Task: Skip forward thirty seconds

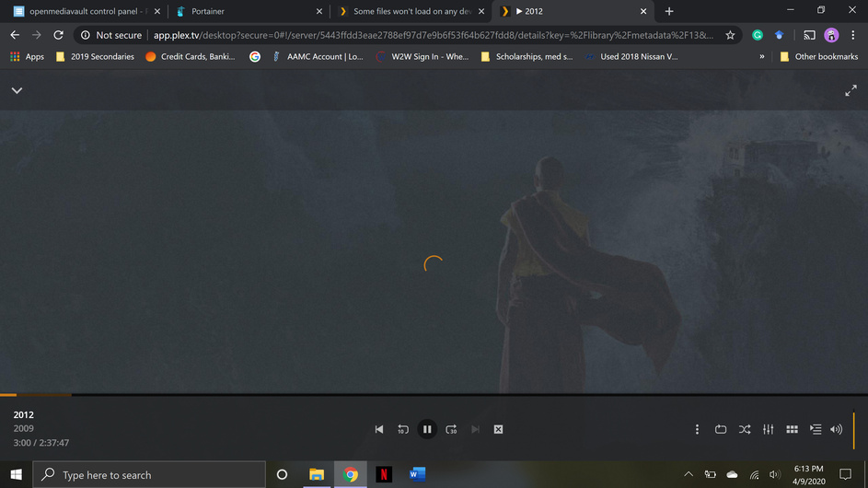Action: click(x=451, y=429)
